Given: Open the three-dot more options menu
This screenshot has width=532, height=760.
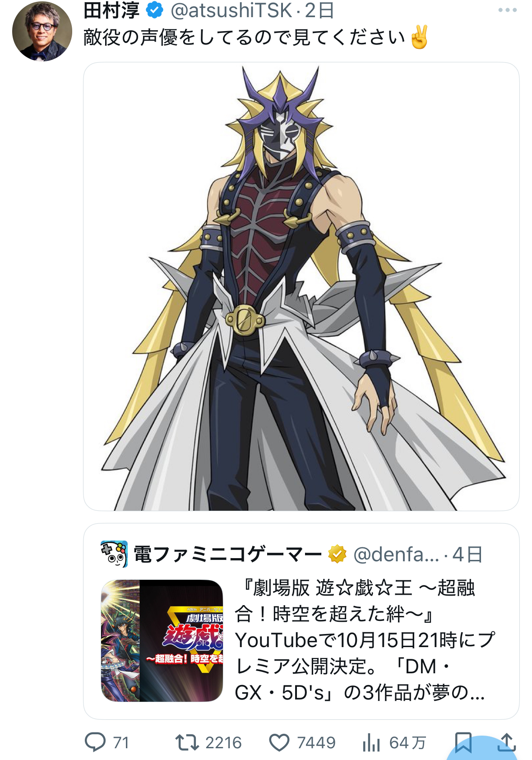Looking at the screenshot, I should pyautogui.click(x=508, y=10).
